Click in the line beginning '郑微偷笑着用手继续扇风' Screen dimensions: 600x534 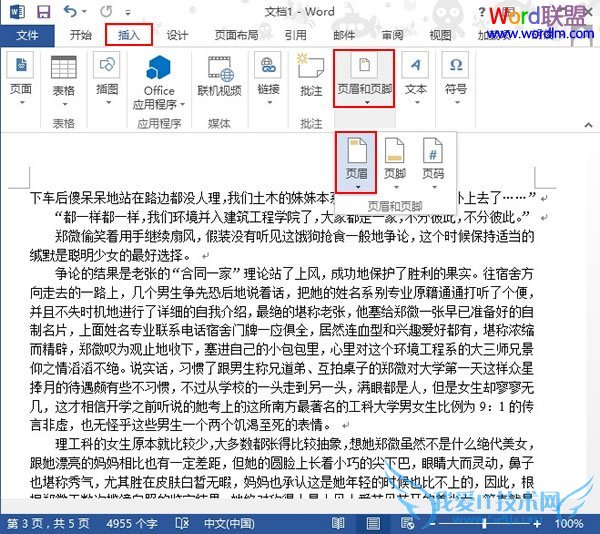coord(295,236)
